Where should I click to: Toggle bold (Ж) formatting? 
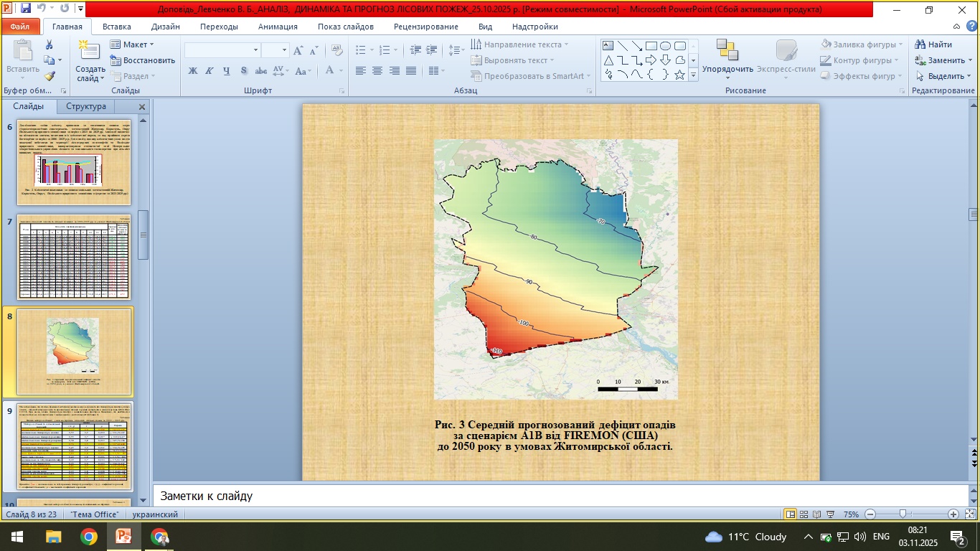(x=192, y=71)
